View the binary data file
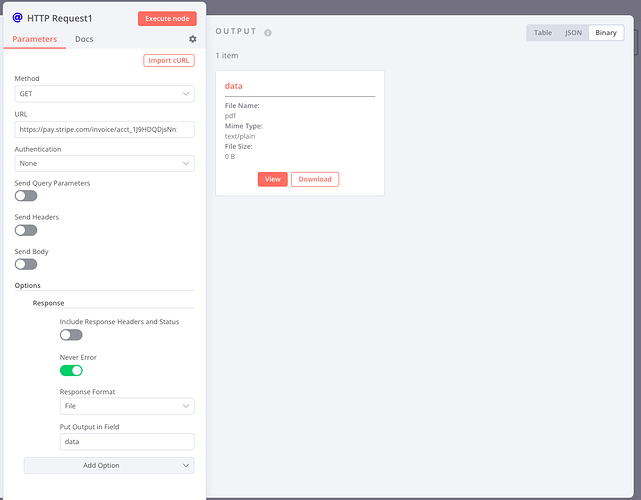This screenshot has height=500, width=641. (x=273, y=179)
